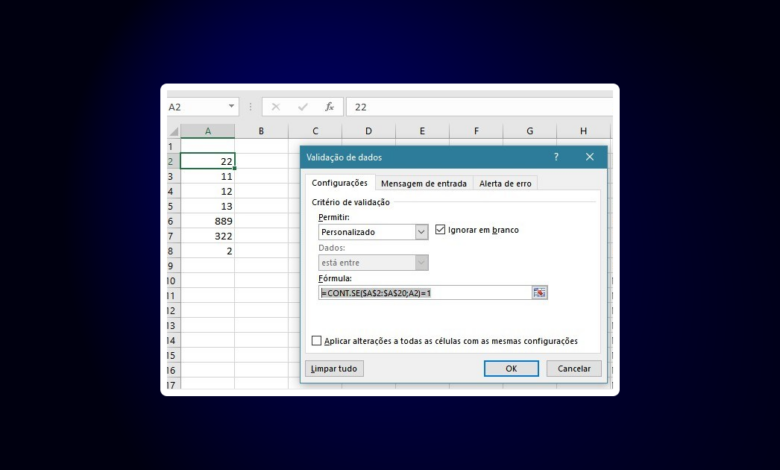
Task: Click the Limpar tudo button
Action: coord(333,369)
